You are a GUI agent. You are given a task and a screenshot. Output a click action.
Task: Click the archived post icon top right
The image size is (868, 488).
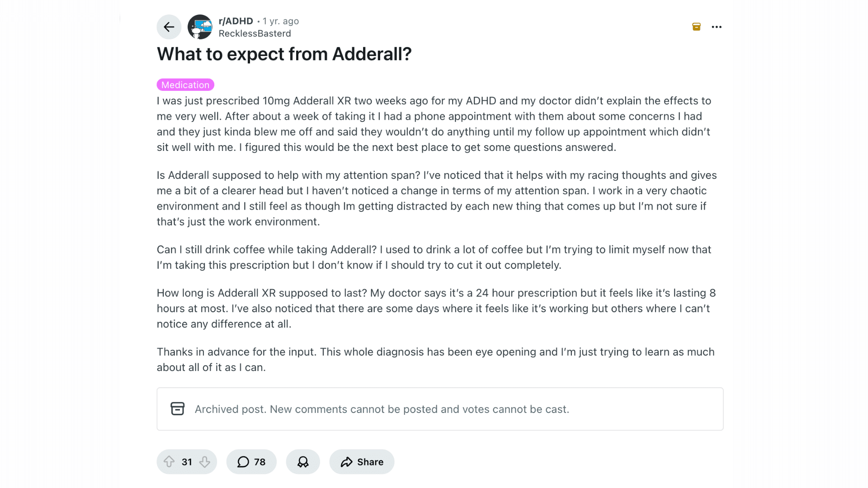(696, 27)
